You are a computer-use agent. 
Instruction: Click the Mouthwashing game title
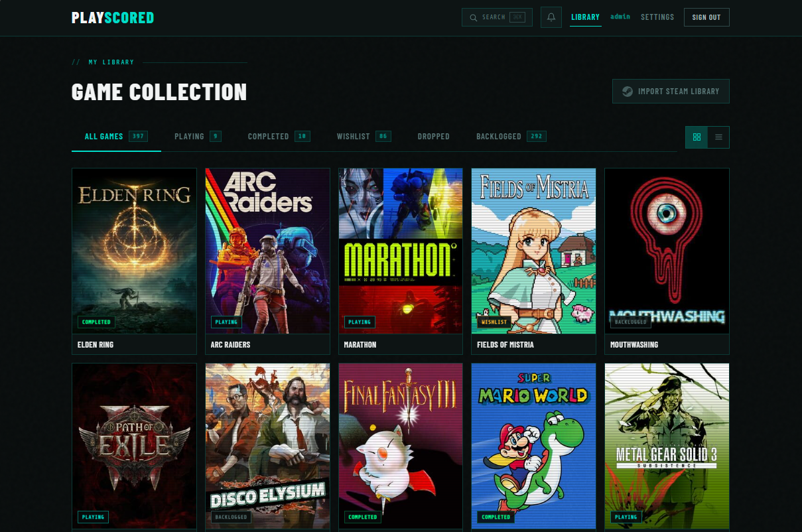tap(634, 345)
